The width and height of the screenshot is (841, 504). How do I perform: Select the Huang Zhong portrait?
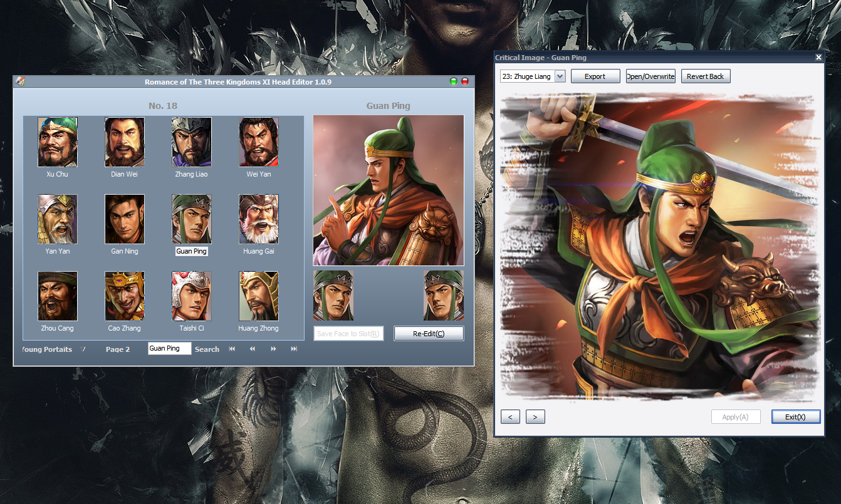pyautogui.click(x=259, y=296)
